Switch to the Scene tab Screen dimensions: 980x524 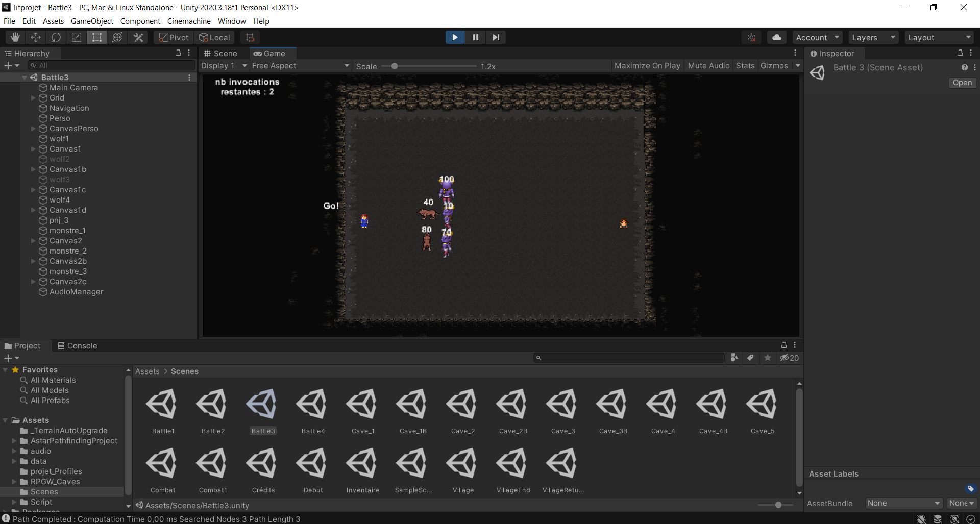221,53
